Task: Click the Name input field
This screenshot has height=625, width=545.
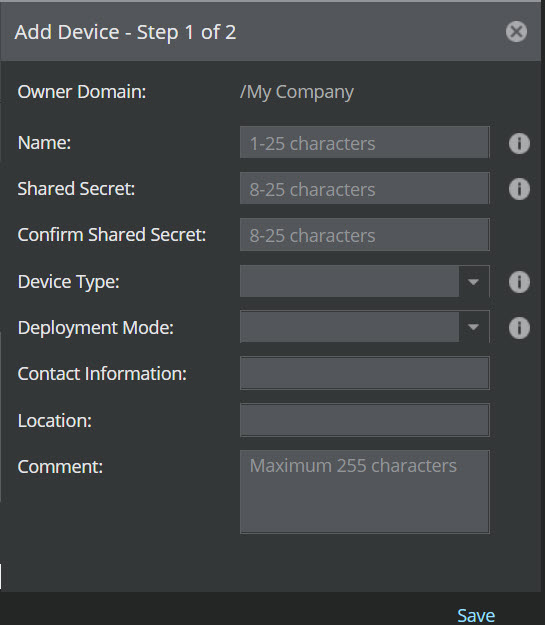Action: coord(364,143)
